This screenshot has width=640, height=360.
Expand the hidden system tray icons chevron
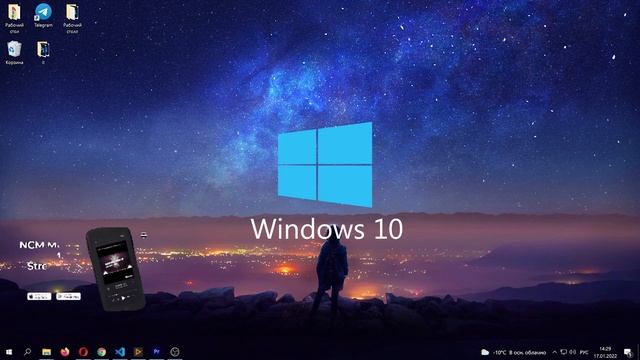coord(555,352)
